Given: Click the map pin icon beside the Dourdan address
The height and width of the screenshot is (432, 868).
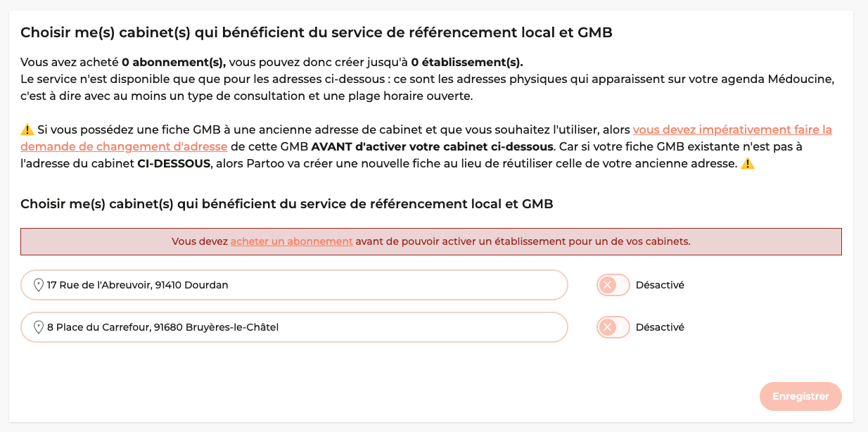Looking at the screenshot, I should coord(39,285).
